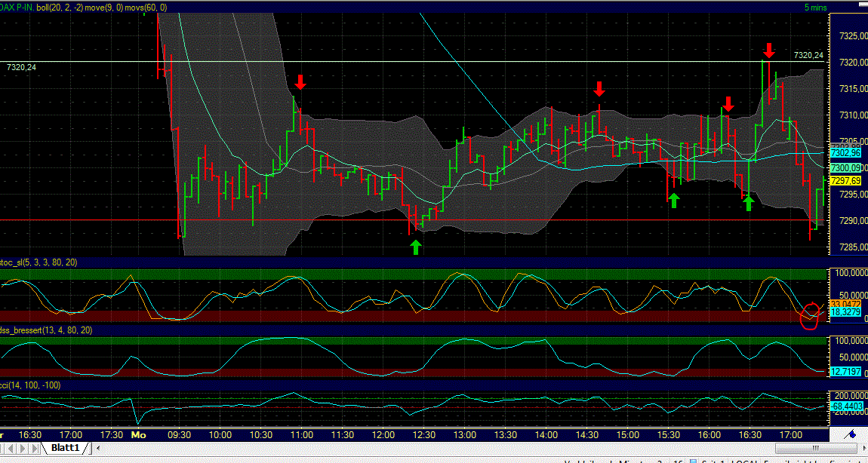Click the 12,7197 dss_bressert value tag
Image resolution: width=868 pixels, height=463 pixels.
[x=845, y=371]
